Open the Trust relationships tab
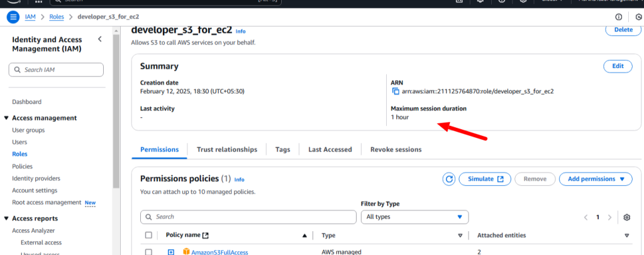Image resolution: width=644 pixels, height=255 pixels. coord(226,149)
